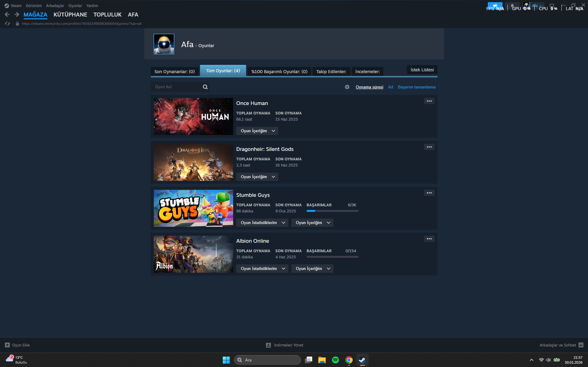588x367 pixels.
Task: Expand Oyun İçeriğim for Dragonheir: Silent Gods
Action: (x=257, y=177)
